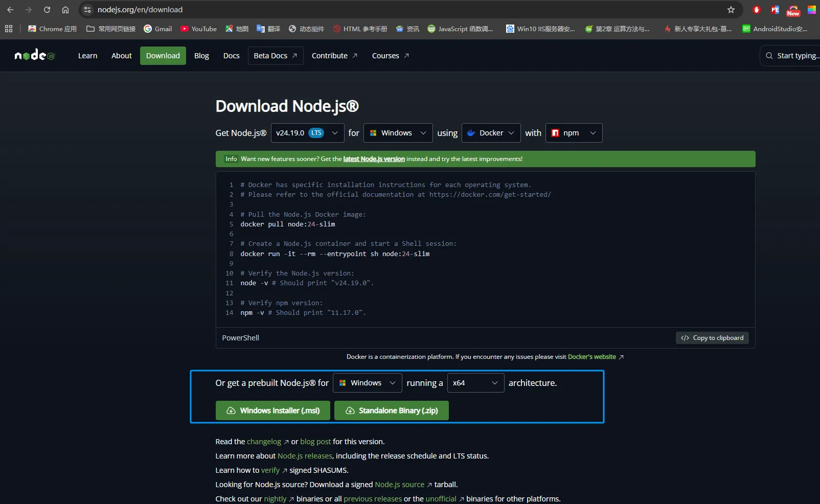Viewport: 820px width, 504px height.
Task: Click the extension icon with New badge
Action: pos(793,10)
